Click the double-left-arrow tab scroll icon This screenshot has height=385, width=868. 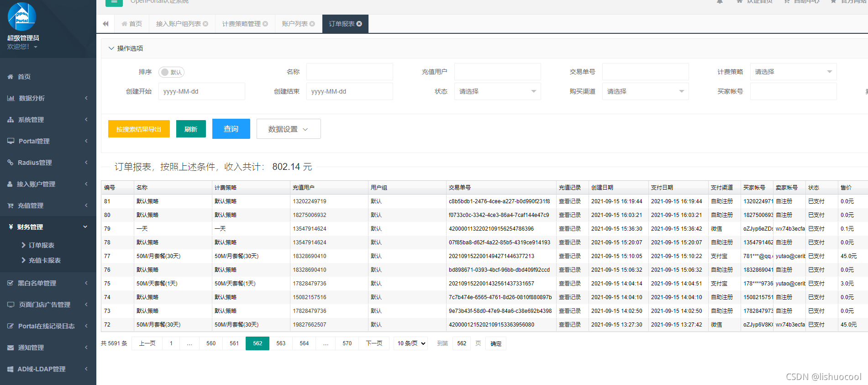point(105,24)
